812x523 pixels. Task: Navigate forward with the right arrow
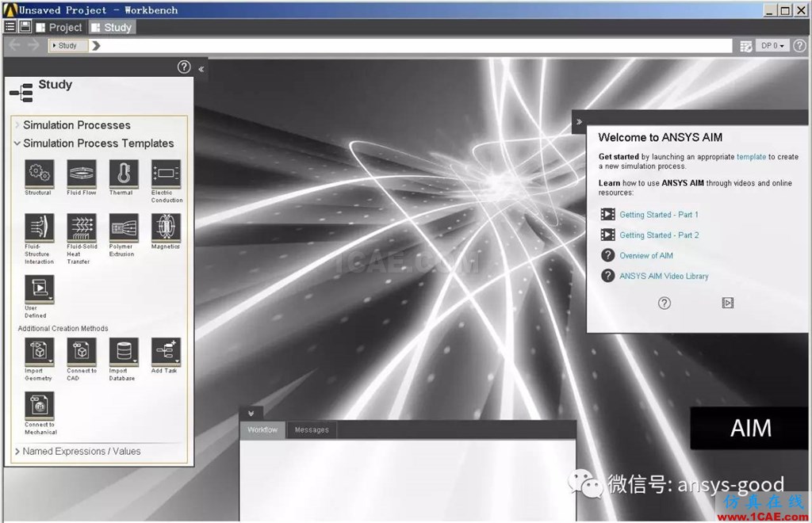(x=33, y=45)
